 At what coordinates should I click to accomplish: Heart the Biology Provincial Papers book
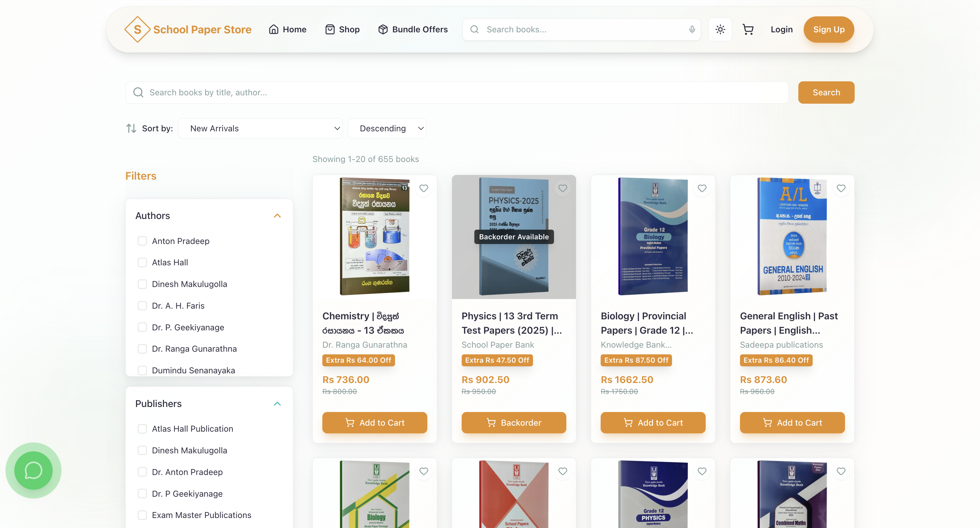pyautogui.click(x=702, y=188)
